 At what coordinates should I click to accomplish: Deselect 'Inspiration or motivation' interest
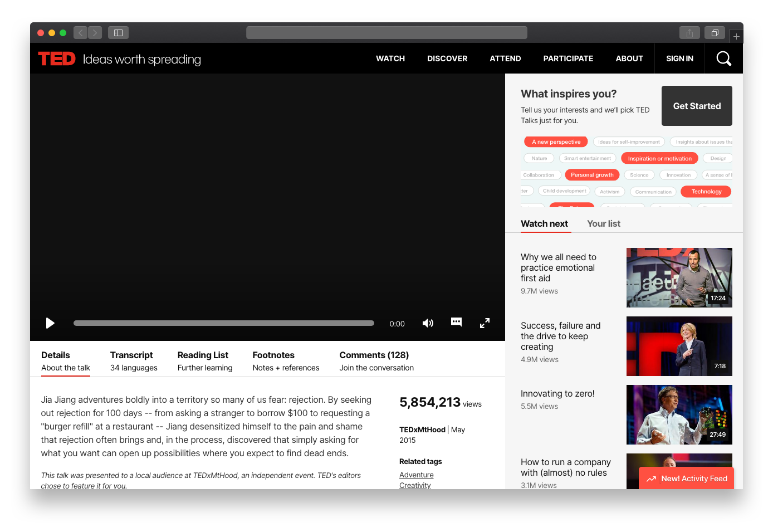coord(659,159)
